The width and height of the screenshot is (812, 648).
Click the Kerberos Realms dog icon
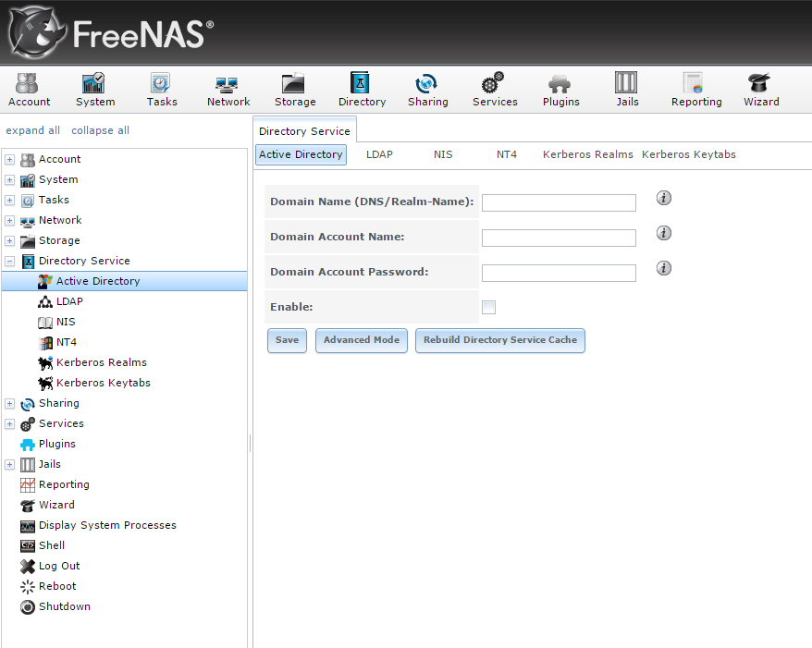(45, 362)
